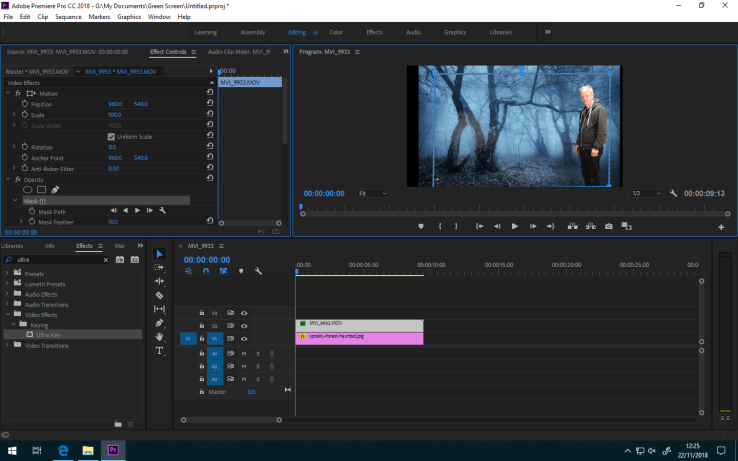
Task: Select the Pen tool in tools panel
Action: 159,323
